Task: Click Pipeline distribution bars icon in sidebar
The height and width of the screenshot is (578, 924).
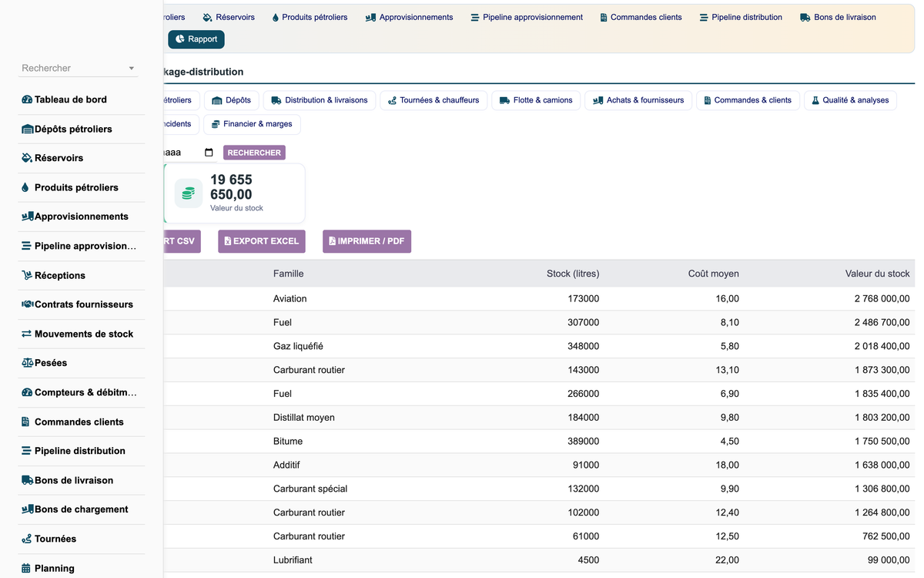Action: [x=27, y=451]
